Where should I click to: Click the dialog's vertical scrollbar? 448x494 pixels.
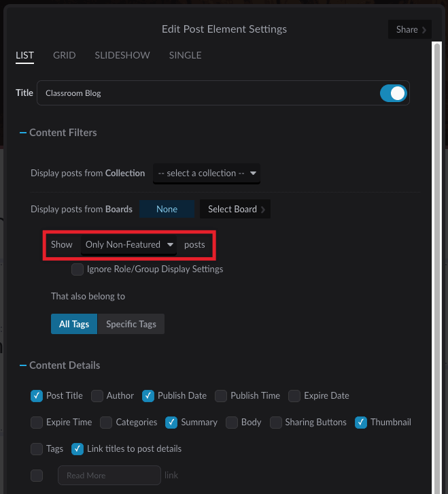pyautogui.click(x=436, y=268)
